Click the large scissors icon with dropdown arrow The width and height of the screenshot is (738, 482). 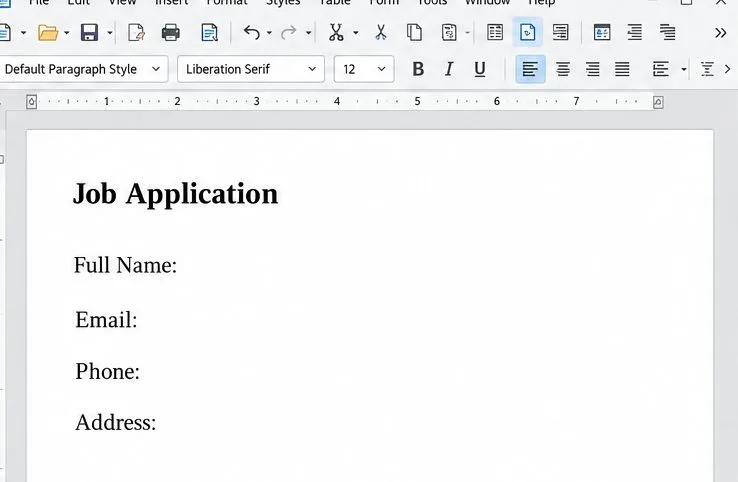336,32
